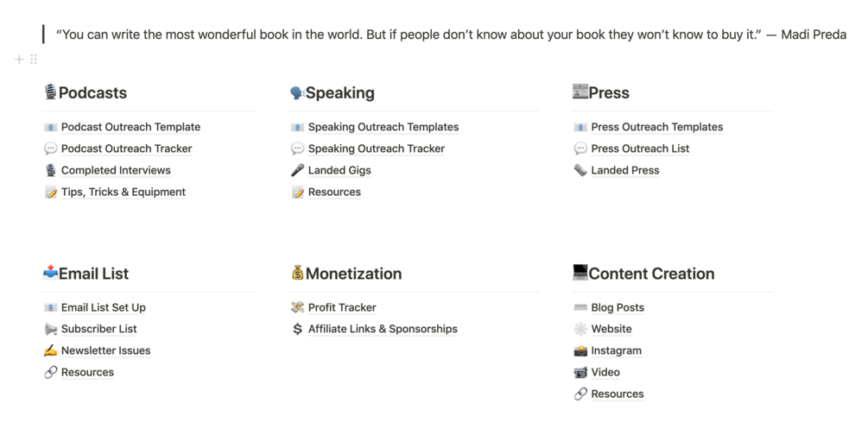Go to the Completed Interviews page
Screen dimensions: 868x429
116,171
